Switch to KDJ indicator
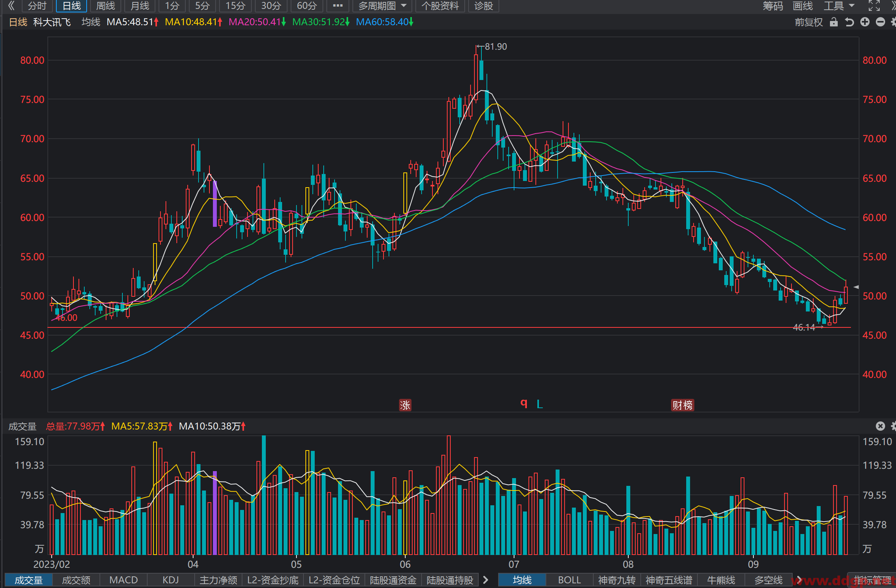896x588 pixels. coord(171,580)
